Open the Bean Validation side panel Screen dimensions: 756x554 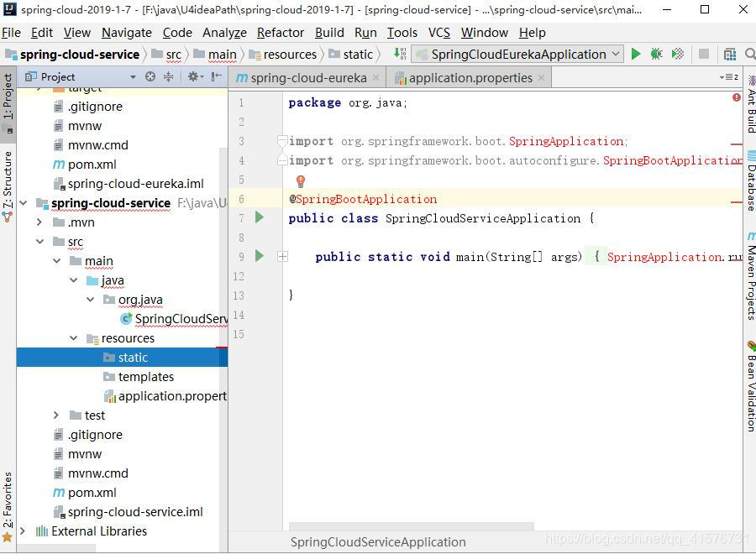click(x=751, y=387)
